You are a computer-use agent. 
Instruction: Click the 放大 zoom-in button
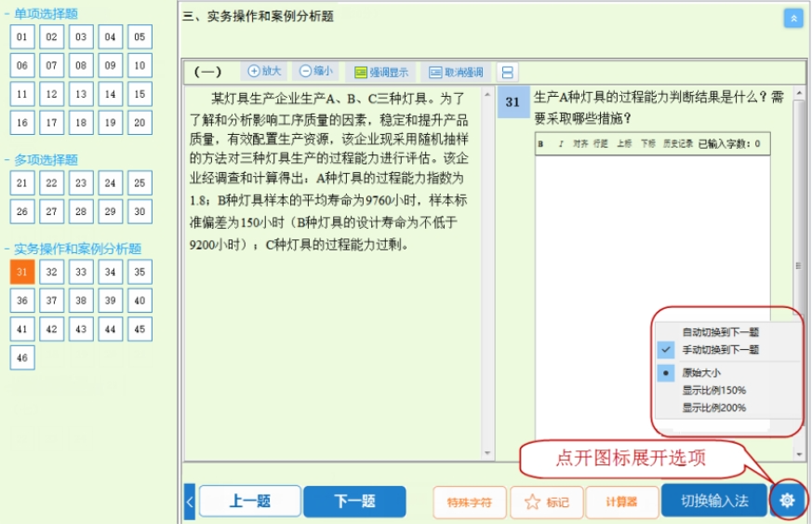[x=264, y=72]
